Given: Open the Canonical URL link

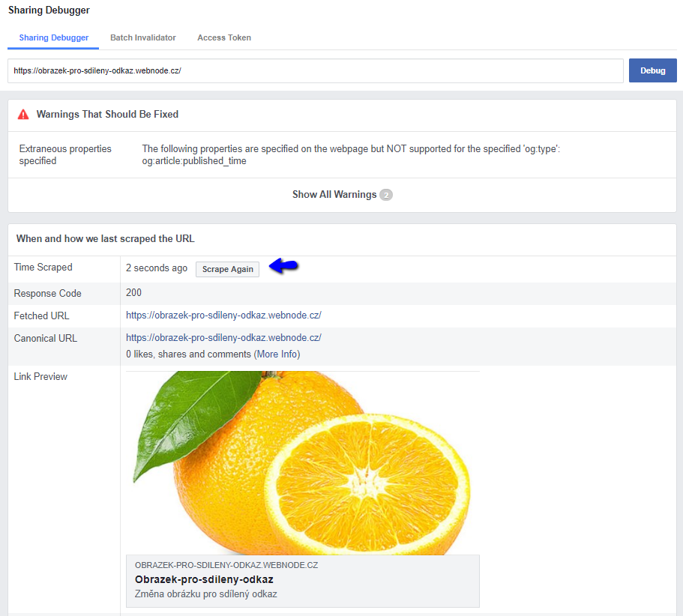Looking at the screenshot, I should pyautogui.click(x=223, y=338).
